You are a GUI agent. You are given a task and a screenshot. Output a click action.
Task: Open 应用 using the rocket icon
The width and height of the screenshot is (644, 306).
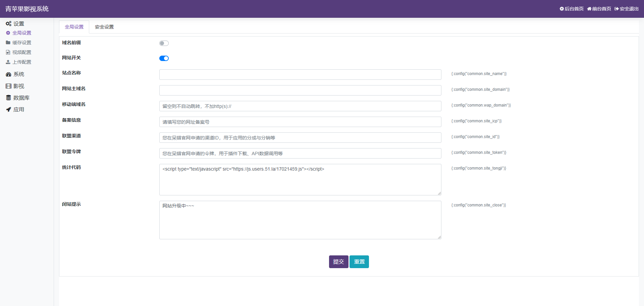[8, 109]
